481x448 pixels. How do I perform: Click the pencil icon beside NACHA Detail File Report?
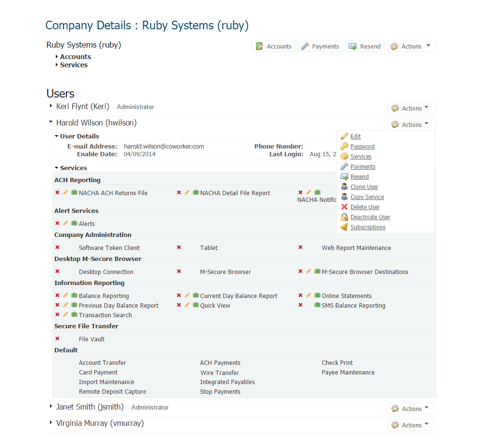tap(187, 193)
